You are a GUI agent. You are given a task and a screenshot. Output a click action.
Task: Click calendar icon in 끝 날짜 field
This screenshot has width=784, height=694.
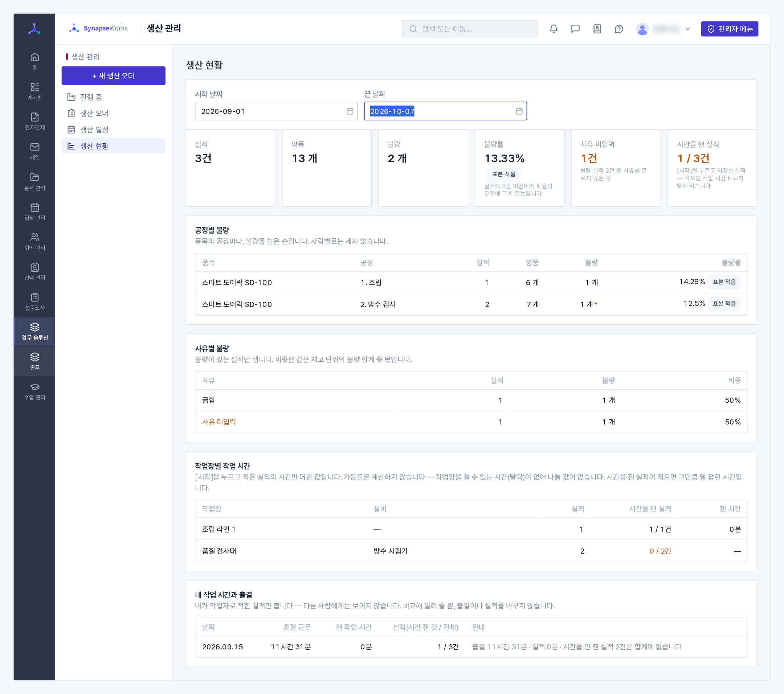[519, 111]
